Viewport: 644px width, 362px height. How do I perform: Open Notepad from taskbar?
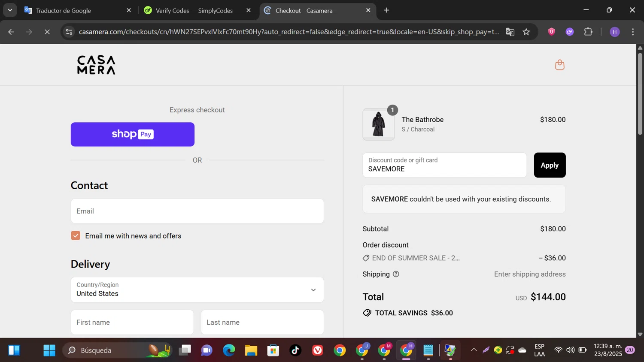[x=428, y=350]
